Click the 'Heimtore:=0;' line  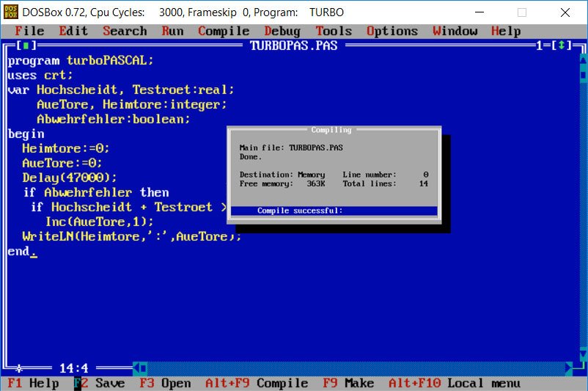[x=66, y=148]
